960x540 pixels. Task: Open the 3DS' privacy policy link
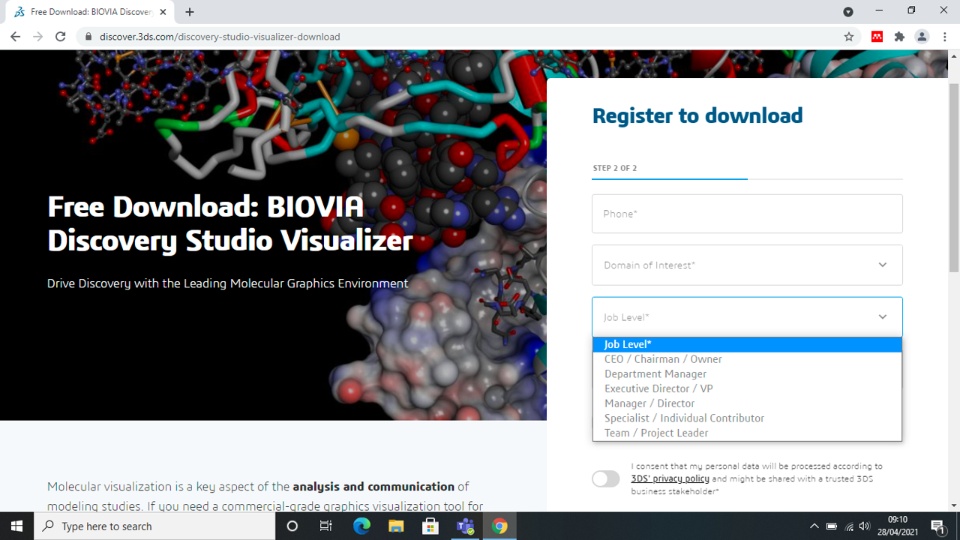pyautogui.click(x=670, y=479)
